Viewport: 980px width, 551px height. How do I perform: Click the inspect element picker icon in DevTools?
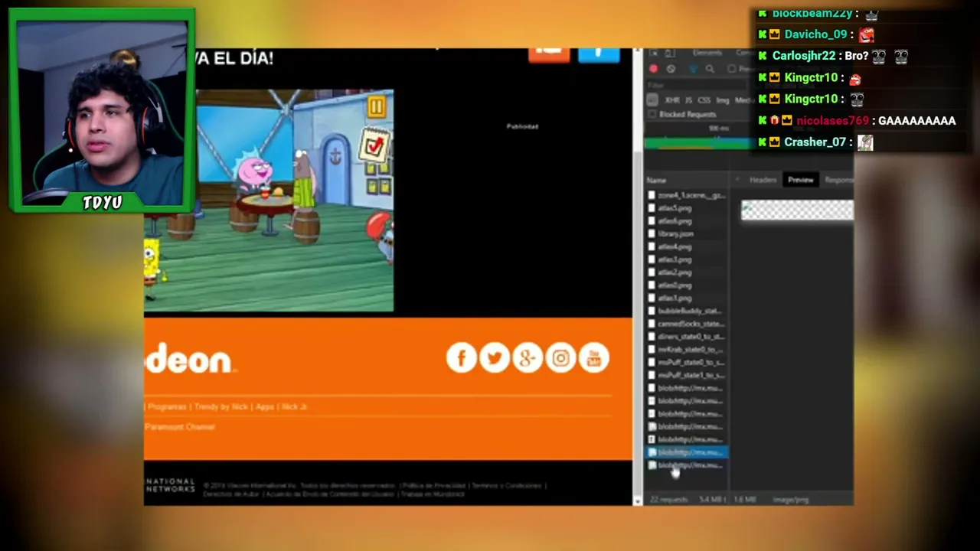(x=653, y=53)
